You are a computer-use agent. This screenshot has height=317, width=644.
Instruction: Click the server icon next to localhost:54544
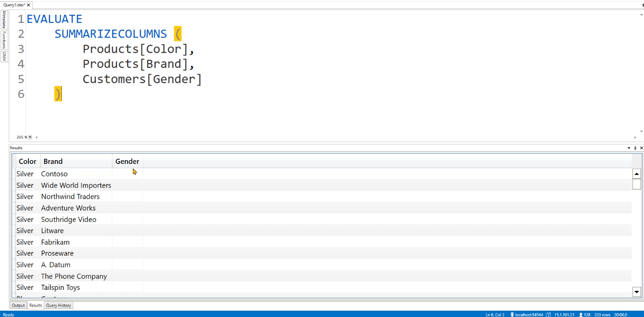click(x=512, y=315)
